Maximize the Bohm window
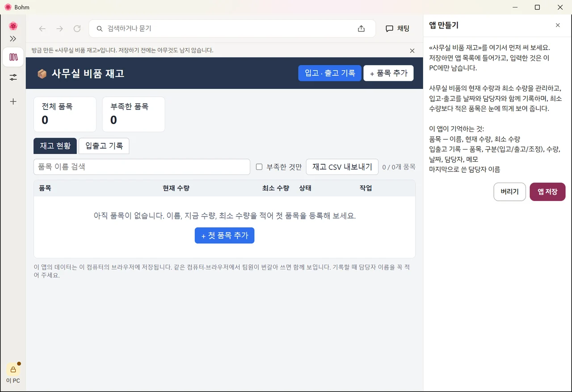Image resolution: width=572 pixels, height=392 pixels. pos(538,7)
